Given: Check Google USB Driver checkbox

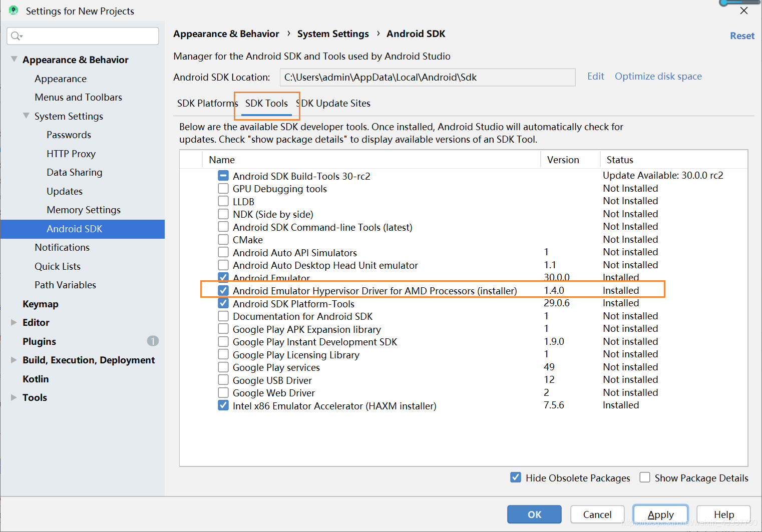Looking at the screenshot, I should [x=223, y=380].
